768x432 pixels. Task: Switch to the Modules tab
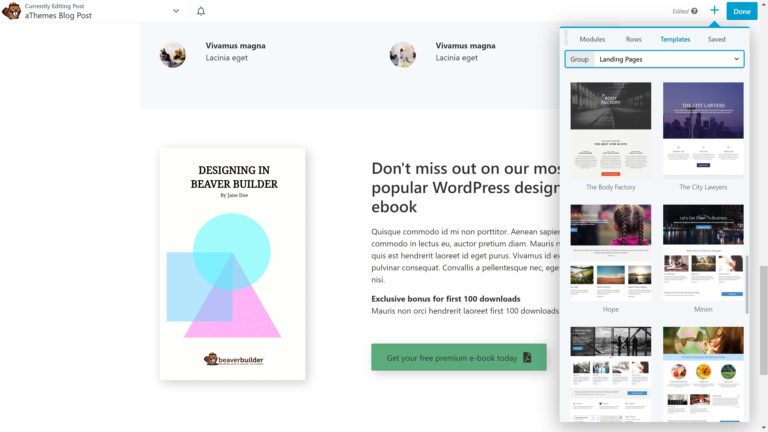click(592, 39)
